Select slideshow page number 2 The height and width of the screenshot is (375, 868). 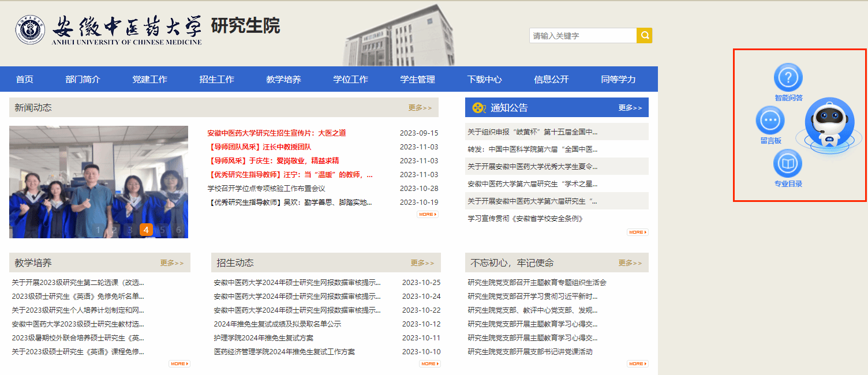(114, 230)
